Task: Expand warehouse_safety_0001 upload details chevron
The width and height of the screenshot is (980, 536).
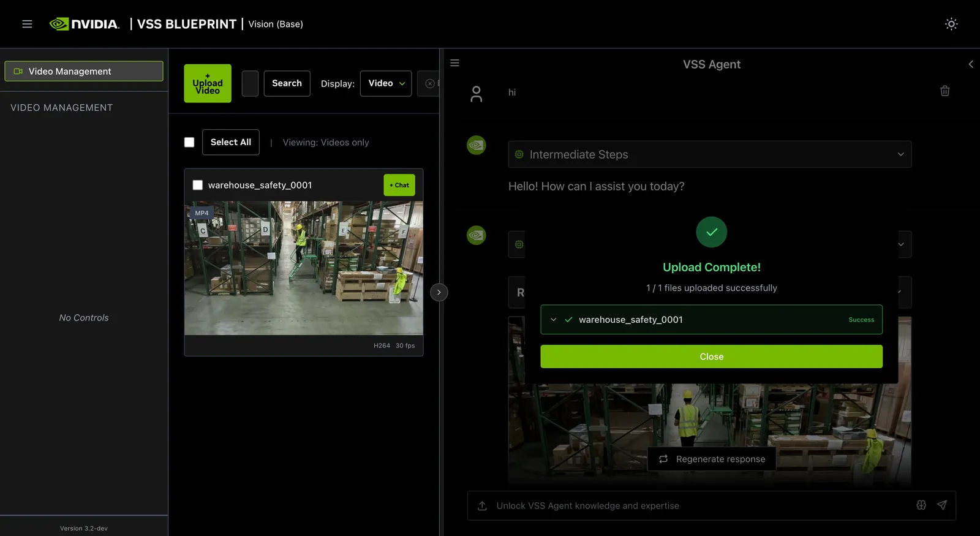Action: 554,320
